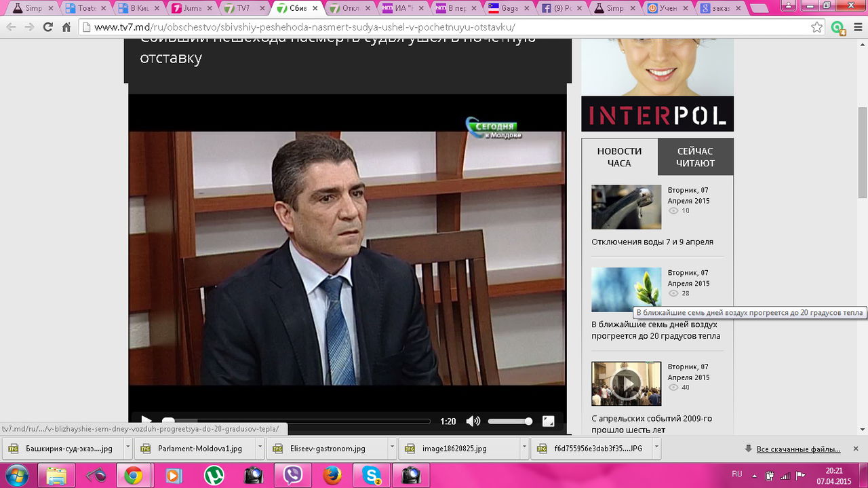
Task: Open the Action Center flag icon
Action: (x=800, y=475)
